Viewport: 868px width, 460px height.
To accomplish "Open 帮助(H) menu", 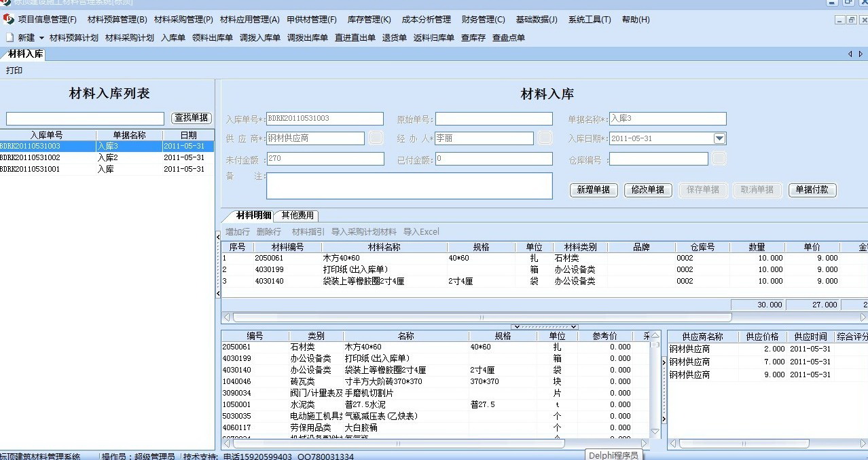I will (636, 20).
